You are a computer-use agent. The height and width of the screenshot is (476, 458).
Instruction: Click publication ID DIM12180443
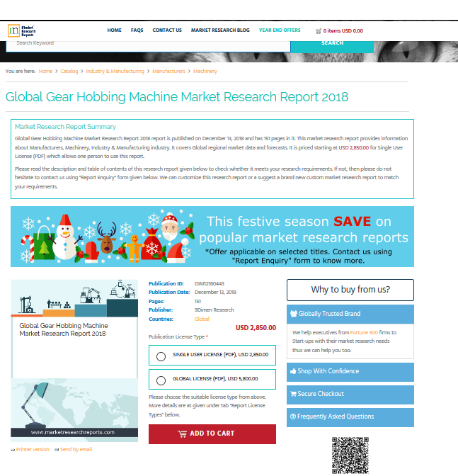tap(210, 283)
